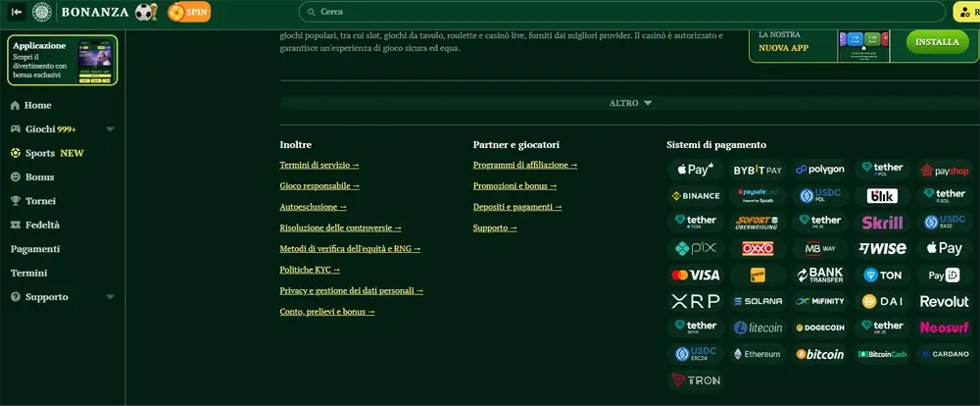Select the Polygon payment logo
This screenshot has height=406, width=980.
pos(820,170)
